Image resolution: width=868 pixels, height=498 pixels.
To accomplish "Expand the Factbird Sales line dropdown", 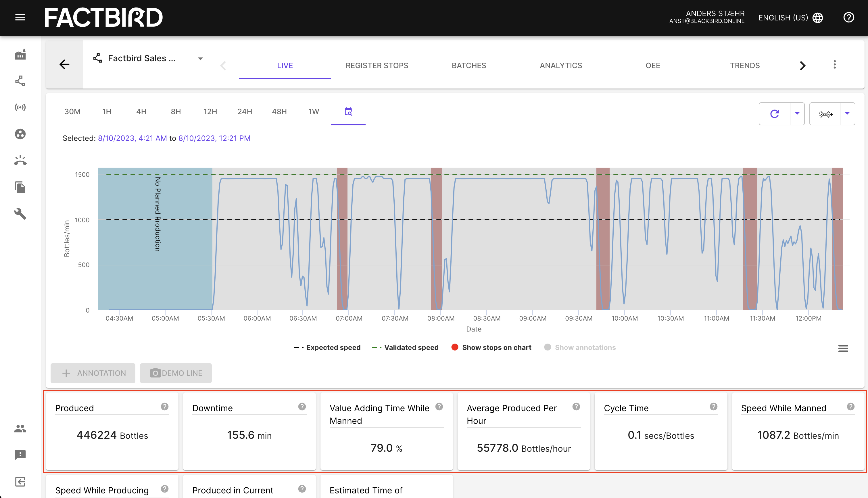I will [201, 58].
